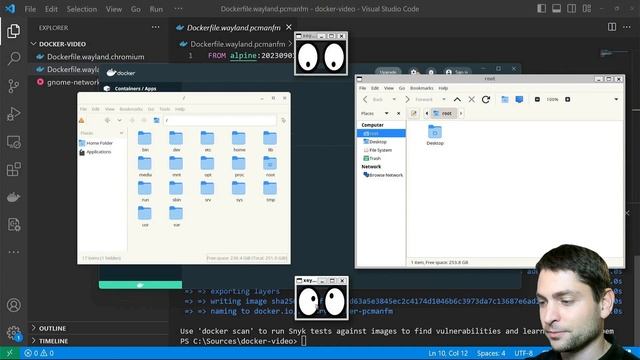Click the Accounts icon in the activity bar

click(13, 305)
